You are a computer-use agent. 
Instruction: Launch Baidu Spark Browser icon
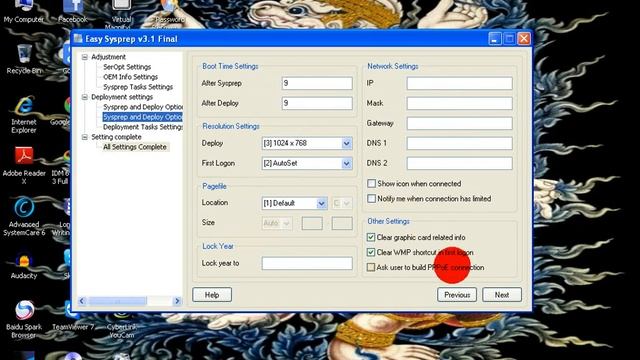tap(24, 320)
